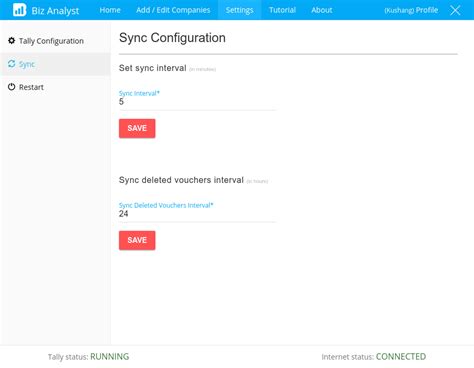
Task: Click the CONNECTED internet status text
Action: point(401,357)
